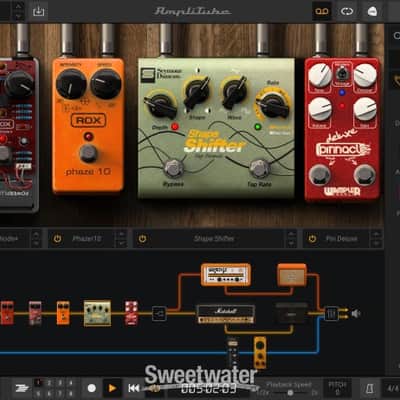Open the Shape Shifter model selector arrows

(x=291, y=239)
